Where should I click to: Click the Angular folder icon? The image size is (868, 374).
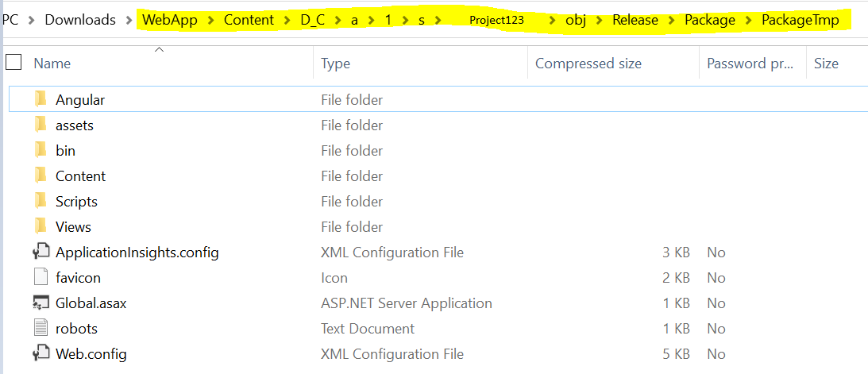[41, 99]
